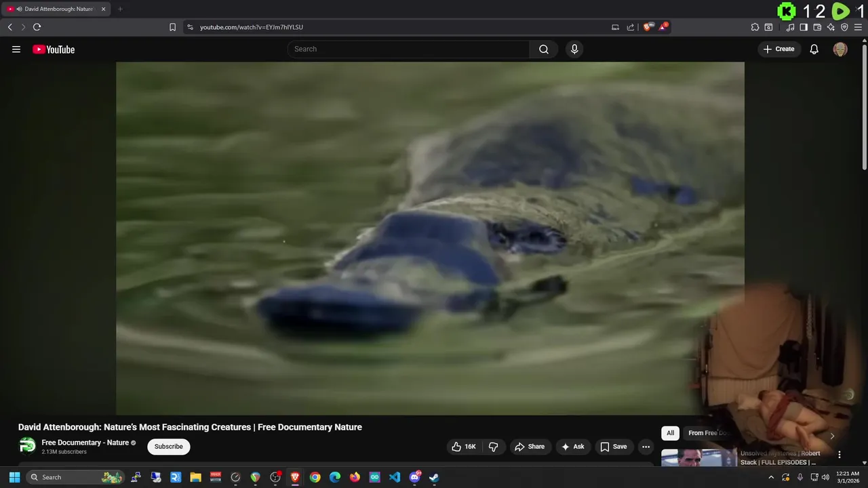Open the browser main menu
Image resolution: width=868 pixels, height=488 pixels.
click(858, 27)
